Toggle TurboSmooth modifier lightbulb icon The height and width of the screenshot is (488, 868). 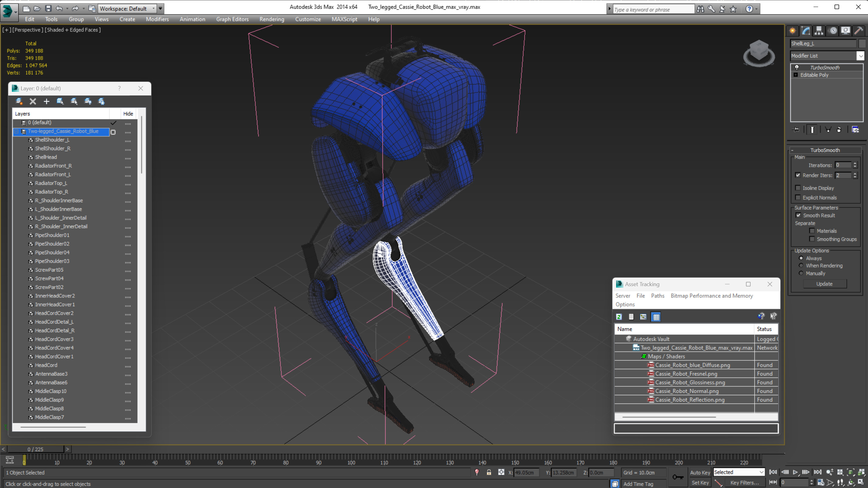(x=797, y=67)
